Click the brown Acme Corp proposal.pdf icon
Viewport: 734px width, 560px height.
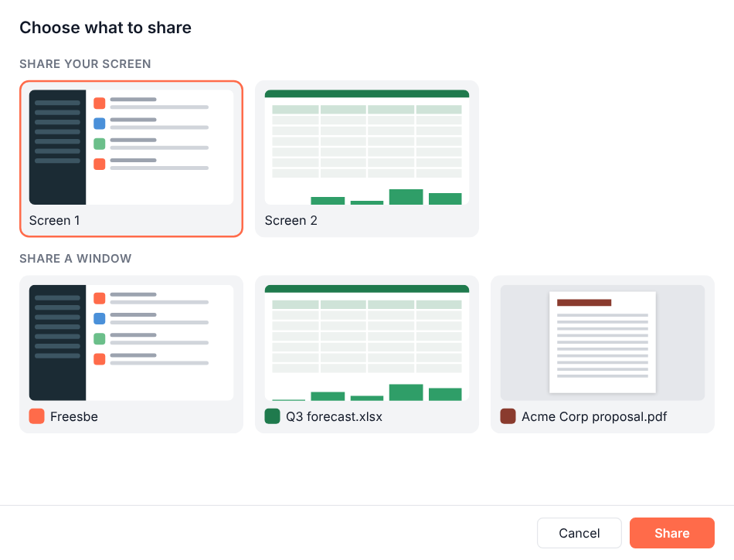coord(508,416)
